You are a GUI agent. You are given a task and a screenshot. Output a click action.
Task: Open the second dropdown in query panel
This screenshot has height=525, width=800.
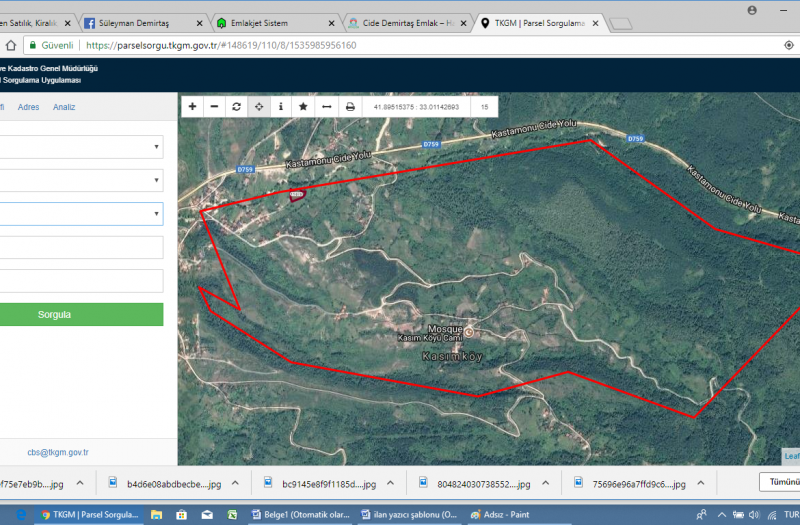coord(80,181)
